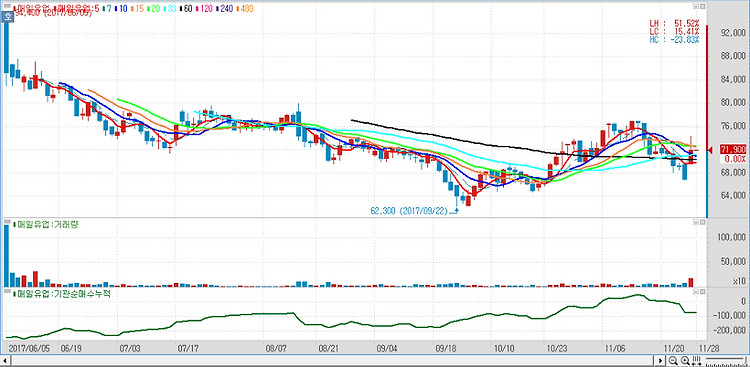Click the -100,000 net-buy axis label

click(x=729, y=316)
